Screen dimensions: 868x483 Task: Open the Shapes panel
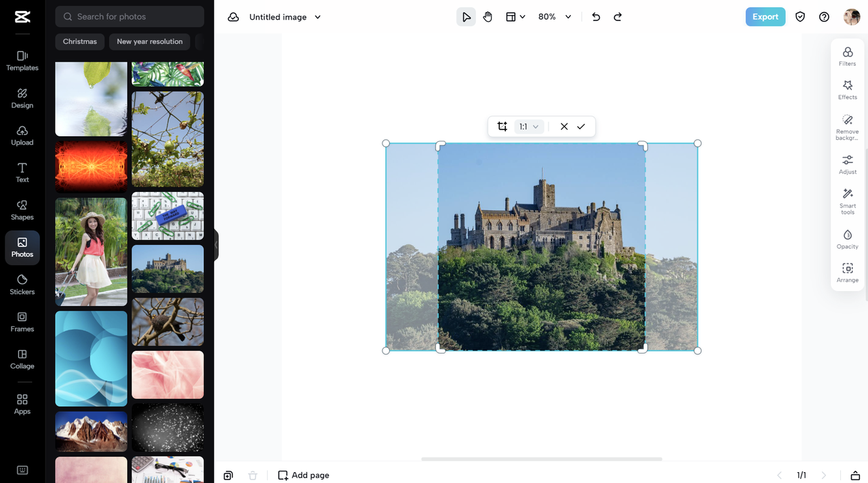(22, 210)
